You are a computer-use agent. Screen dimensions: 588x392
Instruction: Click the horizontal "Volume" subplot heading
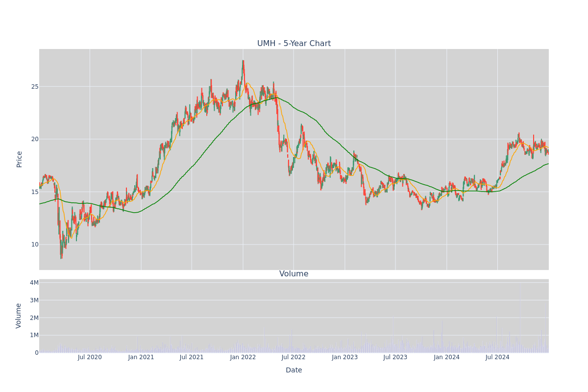294,274
